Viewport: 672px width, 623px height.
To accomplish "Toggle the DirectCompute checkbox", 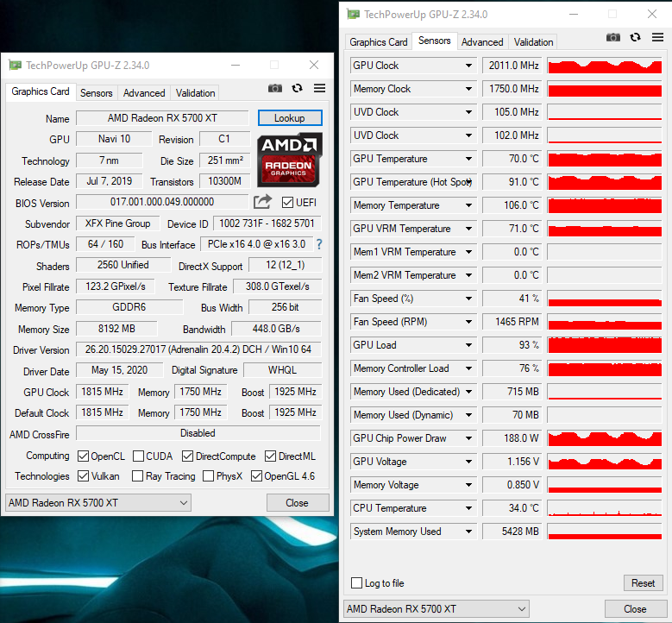I will [187, 456].
